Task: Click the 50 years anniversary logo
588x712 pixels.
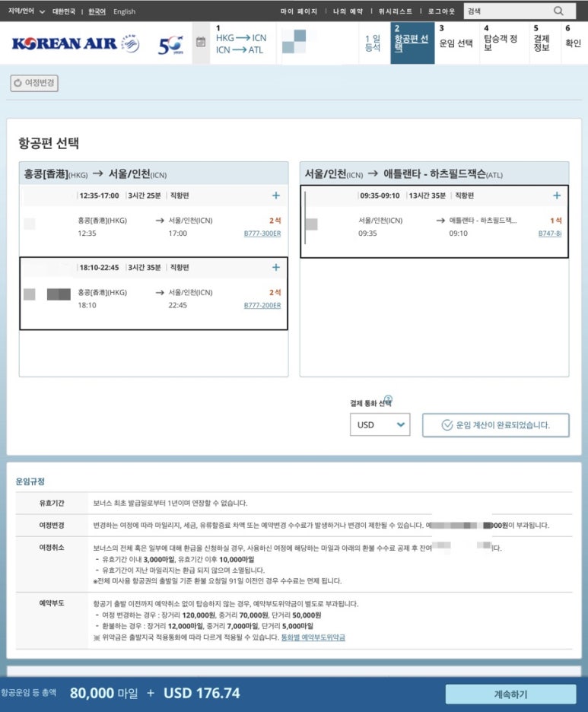Action: point(170,44)
